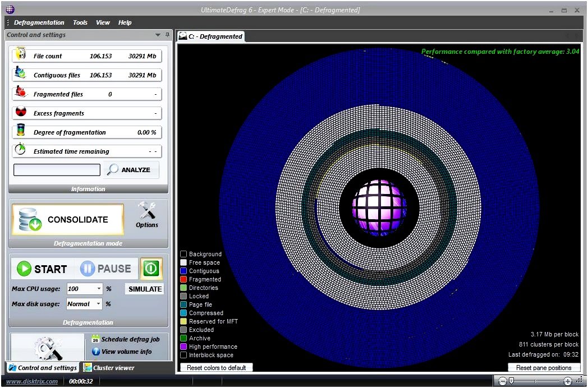The height and width of the screenshot is (388, 588).
Task: Click the Estimated time remaining stopwatch icon
Action: tap(20, 150)
